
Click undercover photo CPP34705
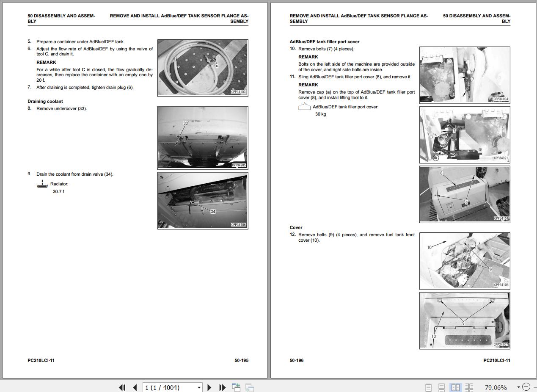203,138
